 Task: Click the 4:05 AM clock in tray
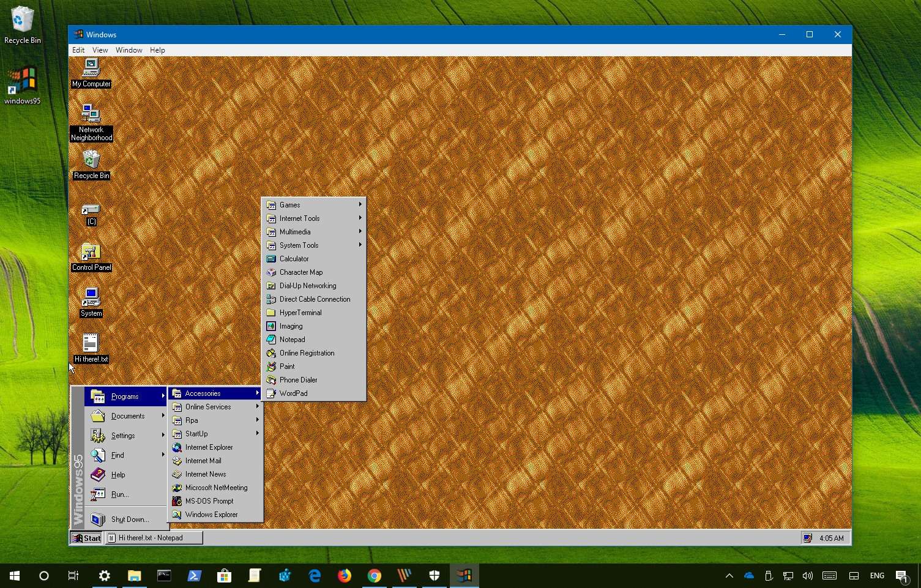point(831,538)
